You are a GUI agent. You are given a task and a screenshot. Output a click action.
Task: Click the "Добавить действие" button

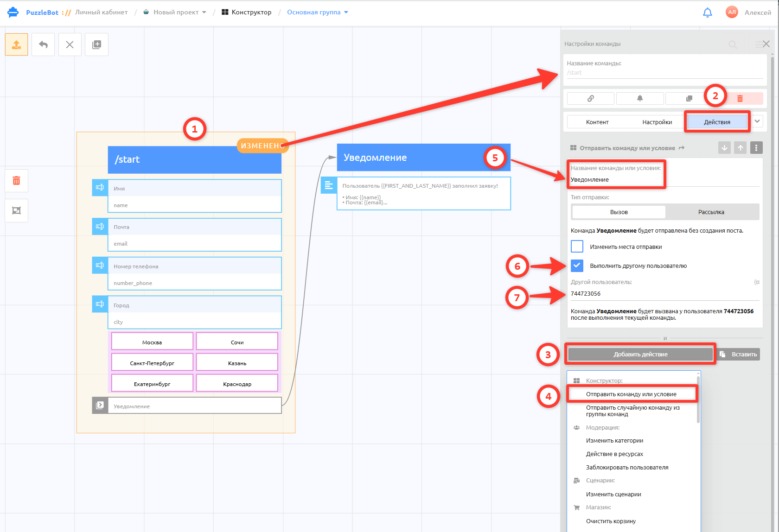[x=641, y=355]
